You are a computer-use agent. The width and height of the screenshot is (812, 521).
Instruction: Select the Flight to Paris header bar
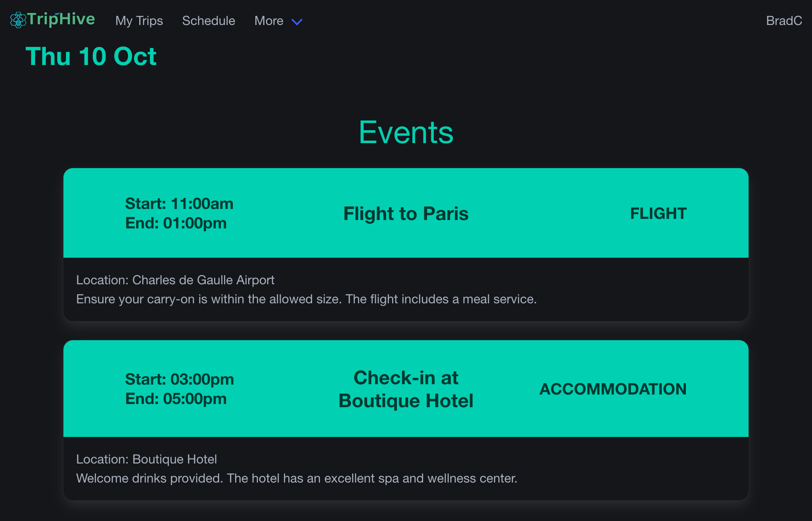405,213
